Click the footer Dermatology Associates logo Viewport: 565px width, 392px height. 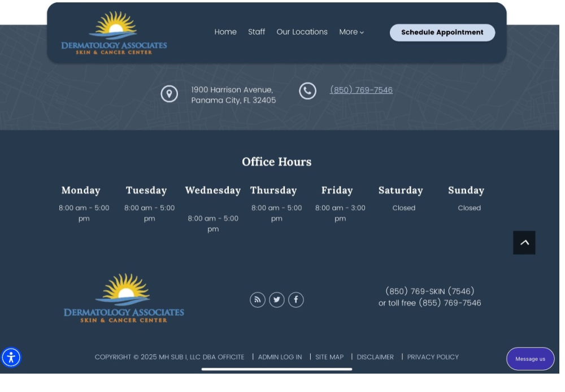(124, 298)
